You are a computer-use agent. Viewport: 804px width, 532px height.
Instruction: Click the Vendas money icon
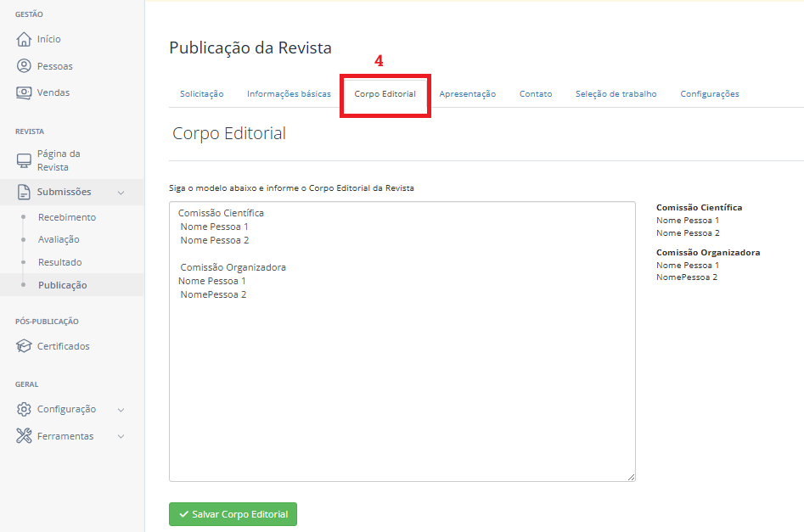coord(24,92)
